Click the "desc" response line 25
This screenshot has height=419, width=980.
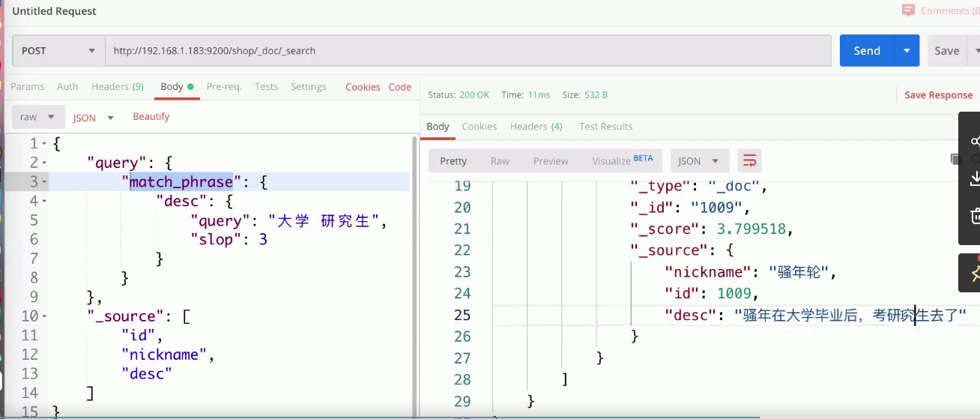816,315
